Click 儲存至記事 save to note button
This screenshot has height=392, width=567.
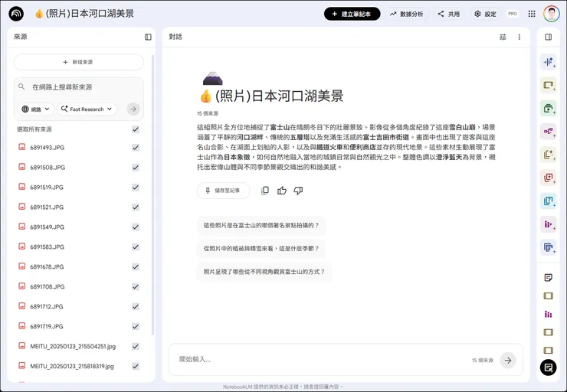(x=224, y=191)
